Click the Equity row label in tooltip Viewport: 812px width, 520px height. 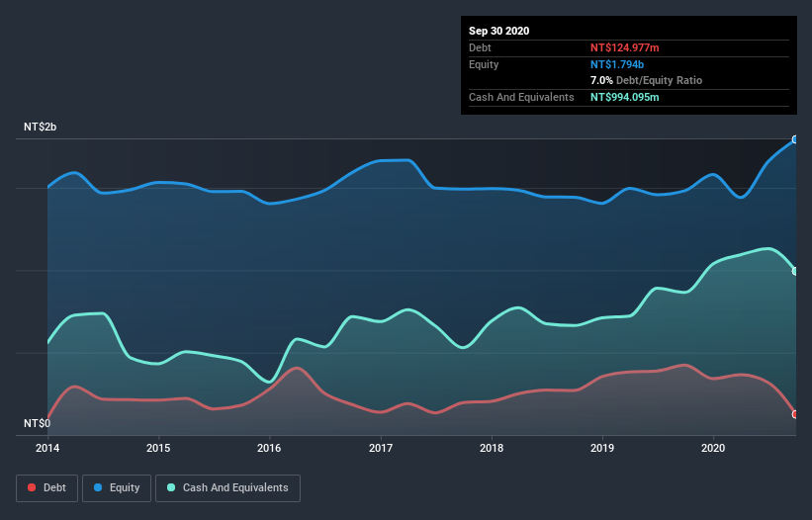coord(484,64)
